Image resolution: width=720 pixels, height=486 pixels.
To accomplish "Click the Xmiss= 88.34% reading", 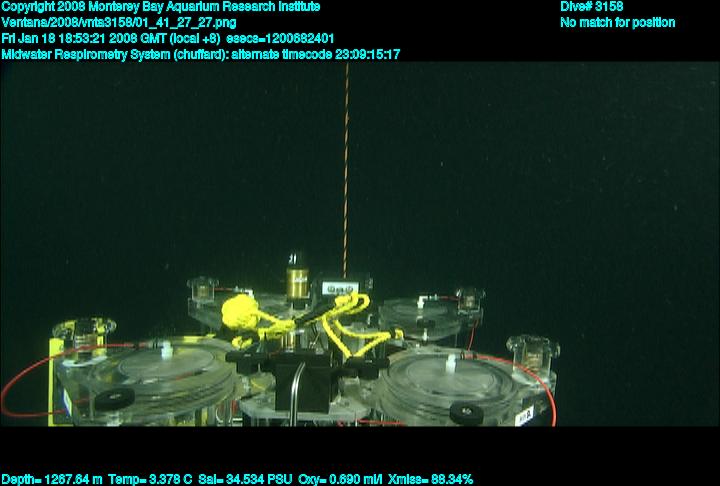I will (x=430, y=479).
